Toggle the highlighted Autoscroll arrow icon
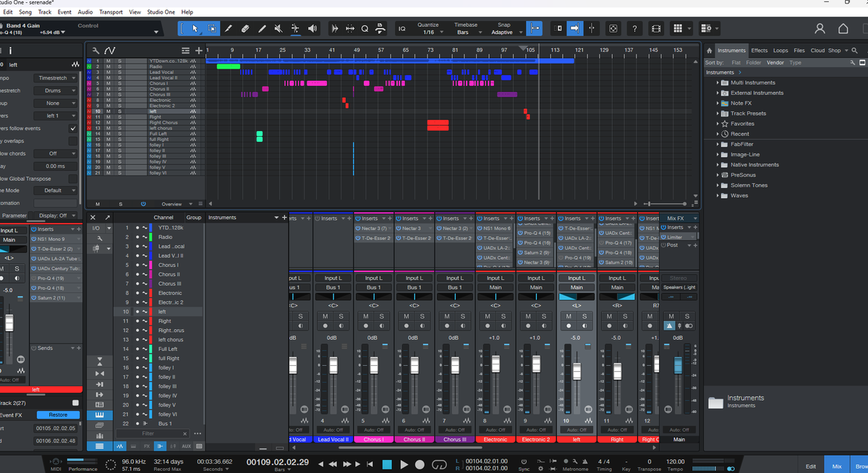This screenshot has width=868, height=473. [575, 28]
